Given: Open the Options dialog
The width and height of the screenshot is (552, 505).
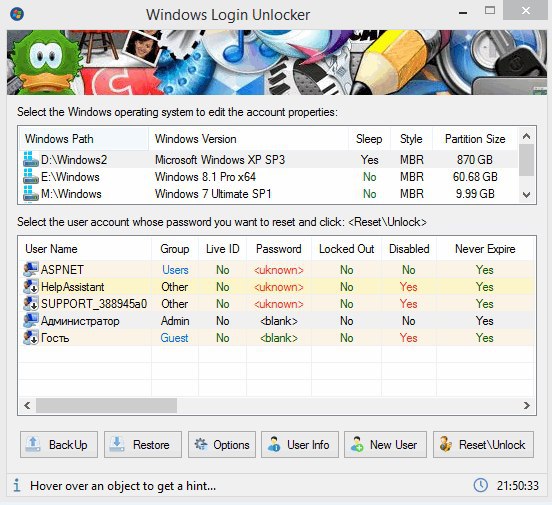Looking at the screenshot, I should (x=222, y=444).
